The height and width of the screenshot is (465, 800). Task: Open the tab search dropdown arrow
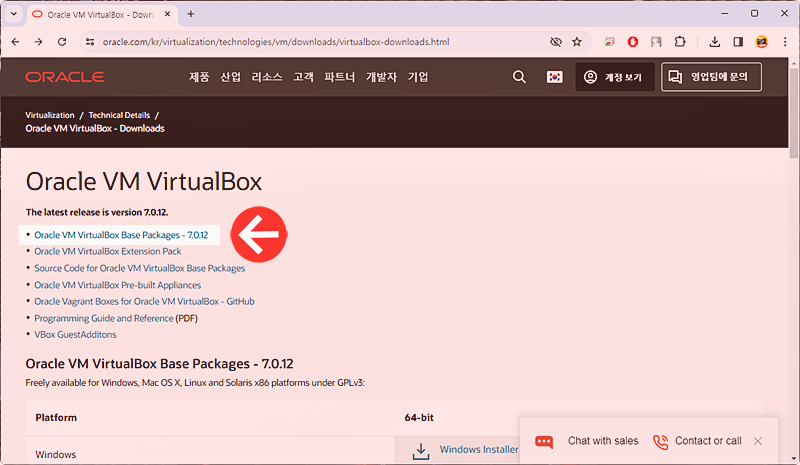click(x=14, y=14)
